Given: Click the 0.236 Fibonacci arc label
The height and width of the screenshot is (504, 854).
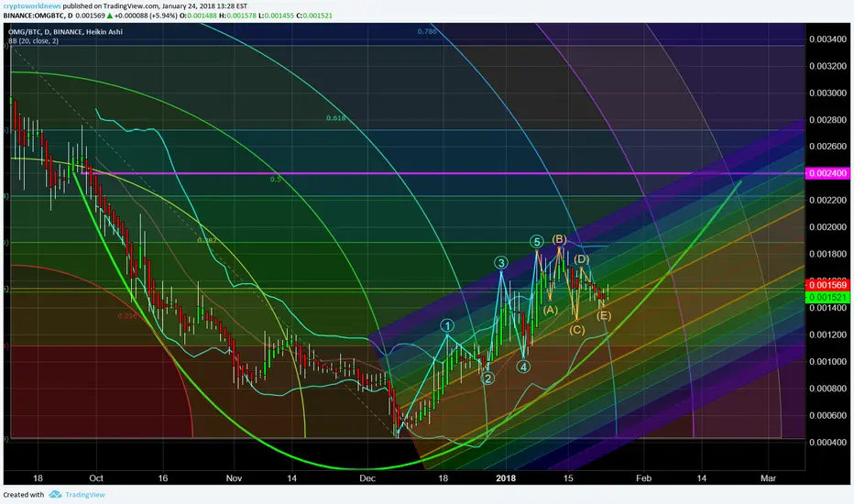Looking at the screenshot, I should coord(127,315).
